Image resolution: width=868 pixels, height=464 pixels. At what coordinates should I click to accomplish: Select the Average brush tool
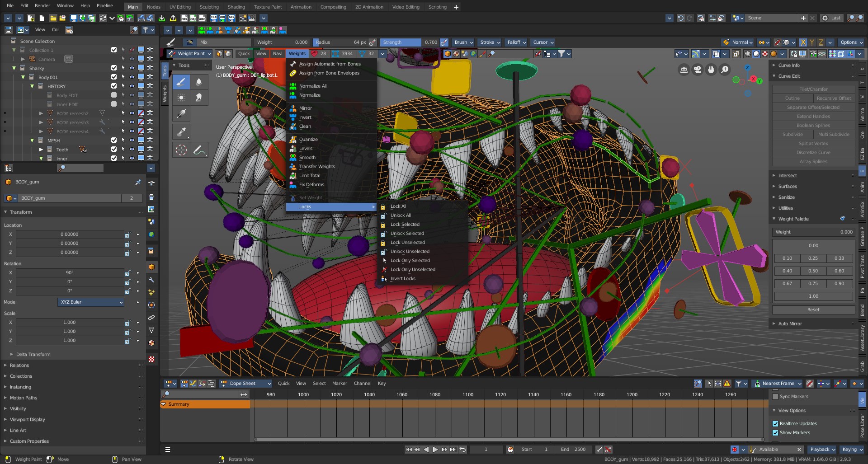click(181, 98)
